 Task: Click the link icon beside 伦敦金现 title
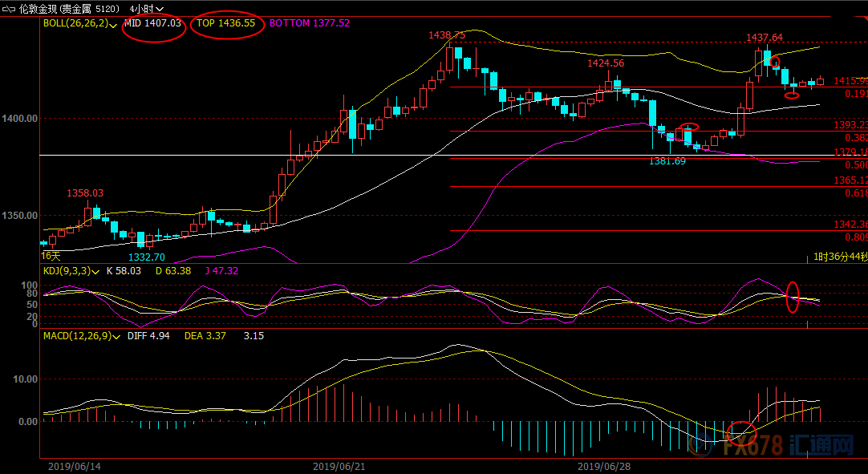click(10, 9)
